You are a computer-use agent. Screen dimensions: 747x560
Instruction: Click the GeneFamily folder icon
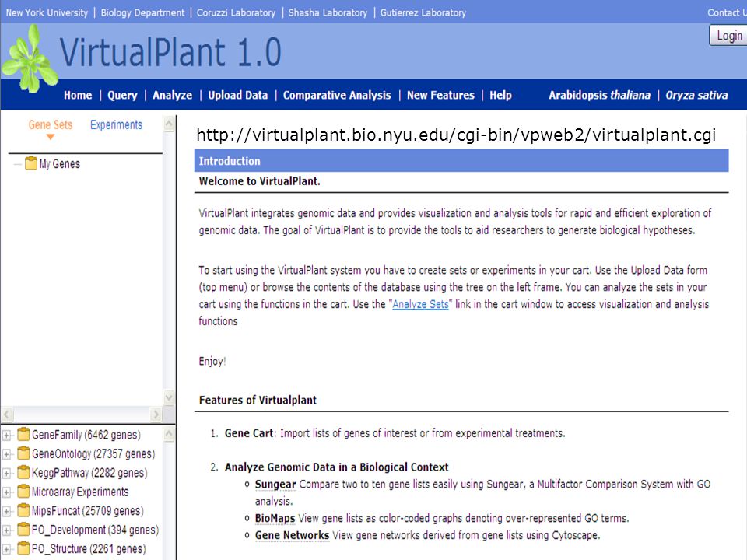coord(23,434)
